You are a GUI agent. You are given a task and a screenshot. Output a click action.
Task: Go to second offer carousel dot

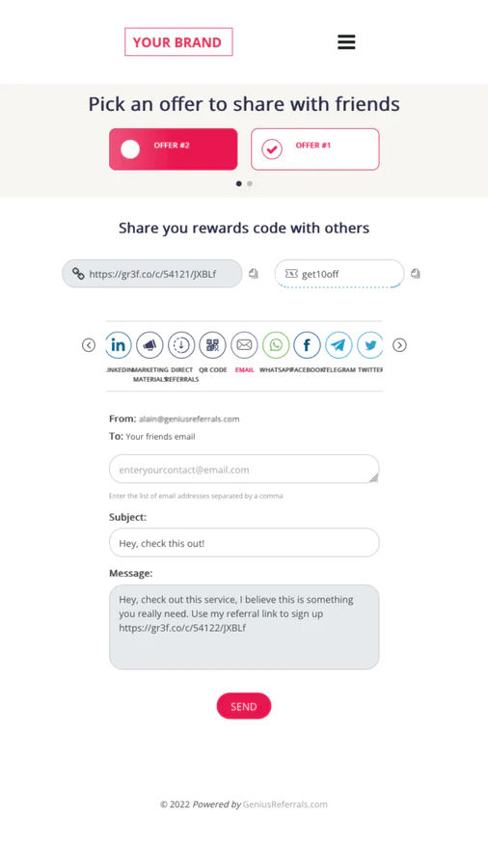250,184
